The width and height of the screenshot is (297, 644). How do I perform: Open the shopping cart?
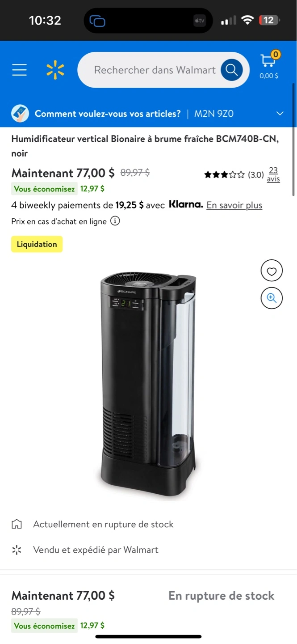click(x=269, y=65)
